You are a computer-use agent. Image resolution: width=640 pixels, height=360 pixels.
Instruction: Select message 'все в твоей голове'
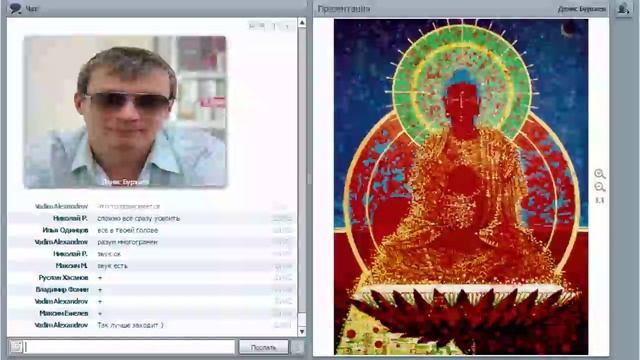point(127,230)
